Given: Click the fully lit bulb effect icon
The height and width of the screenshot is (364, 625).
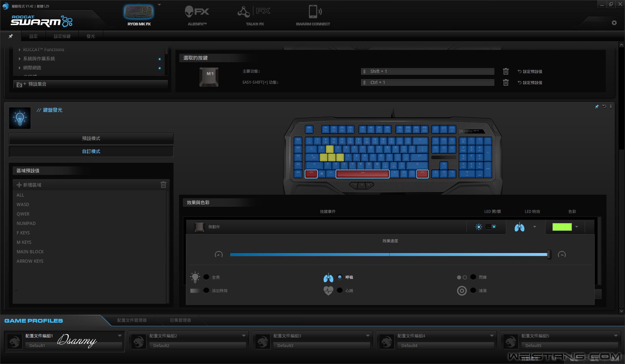Looking at the screenshot, I should coord(195,277).
